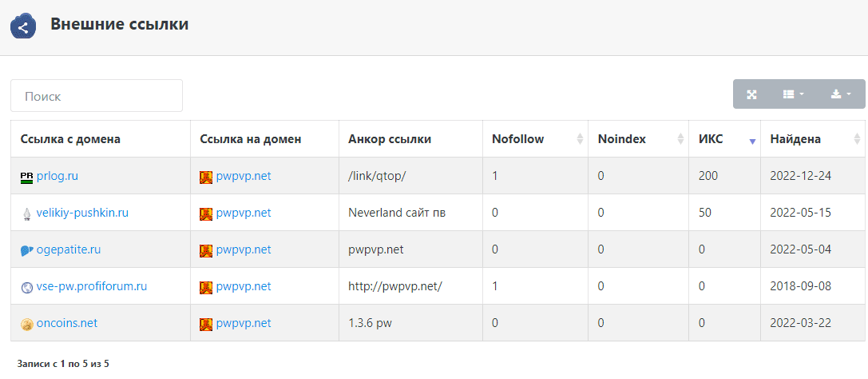The image size is (868, 379).
Task: Click Ссылка с домена column header
Action: pos(70,139)
